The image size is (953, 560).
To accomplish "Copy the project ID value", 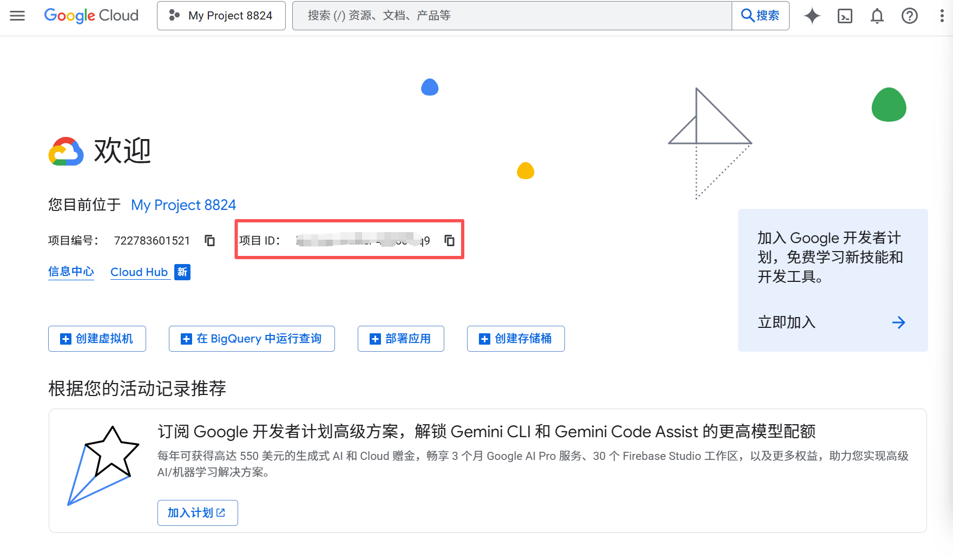I will 449,240.
